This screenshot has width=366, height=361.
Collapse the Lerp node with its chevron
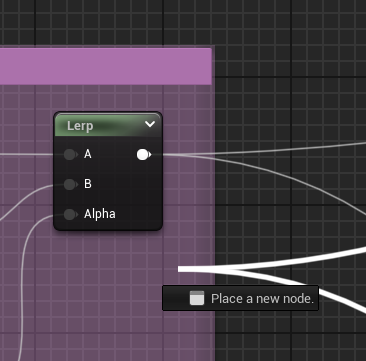150,124
